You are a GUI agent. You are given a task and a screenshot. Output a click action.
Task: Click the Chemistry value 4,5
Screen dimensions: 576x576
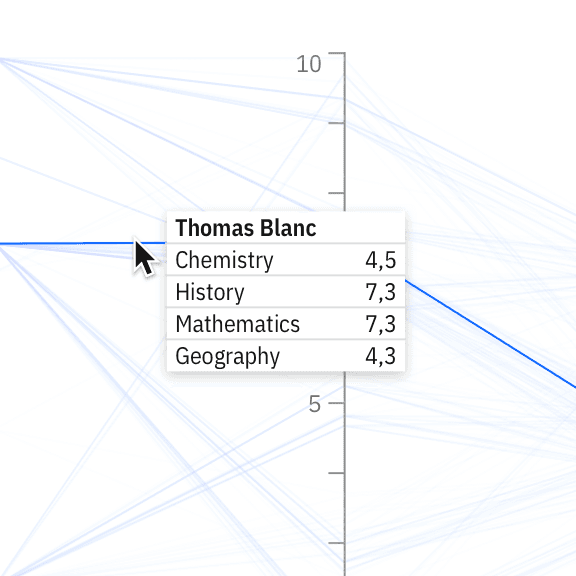pos(381,260)
